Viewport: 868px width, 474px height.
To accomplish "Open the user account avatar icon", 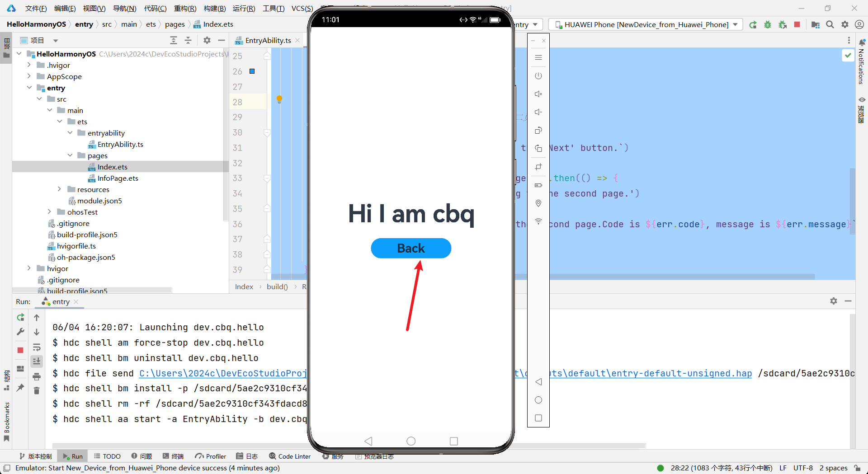I will [x=859, y=24].
